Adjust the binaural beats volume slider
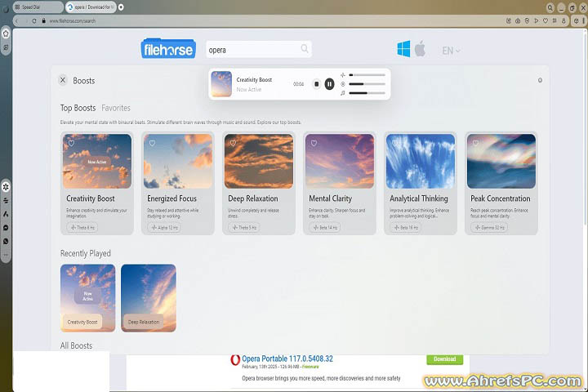 point(367,75)
